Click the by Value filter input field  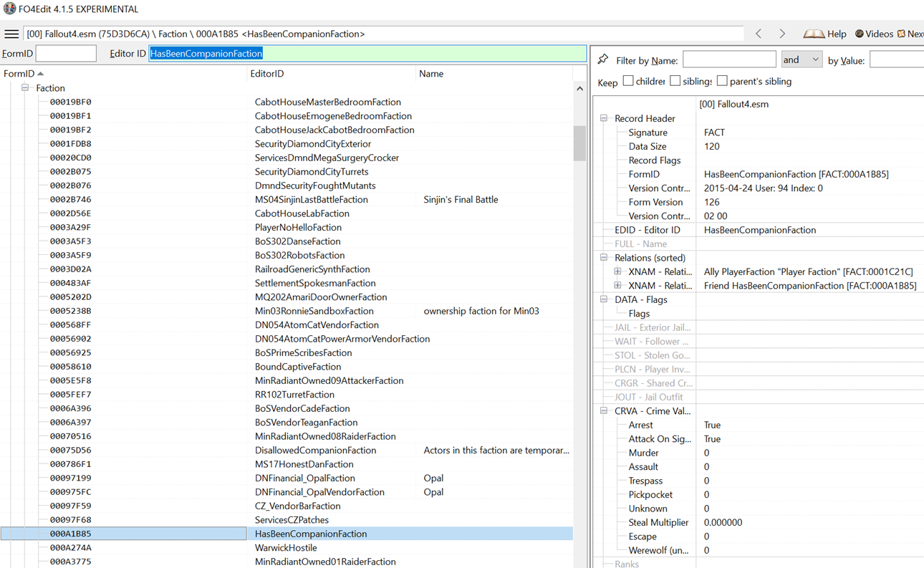coord(897,59)
